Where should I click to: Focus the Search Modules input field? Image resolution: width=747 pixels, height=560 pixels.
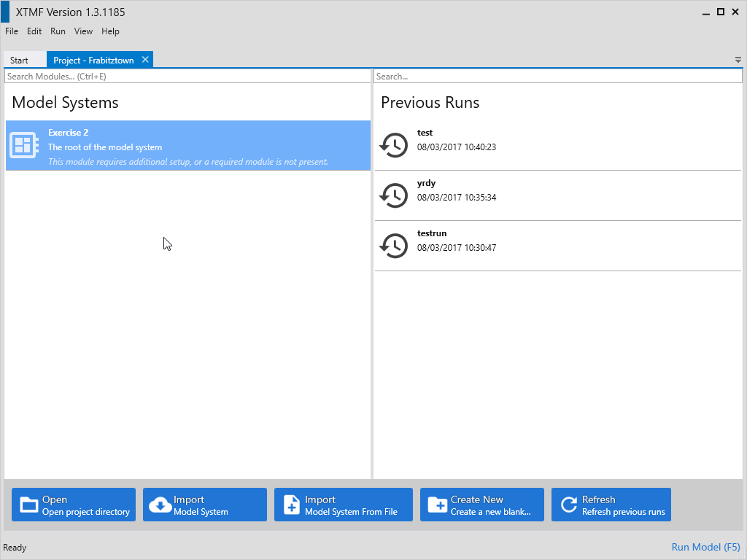pyautogui.click(x=187, y=77)
